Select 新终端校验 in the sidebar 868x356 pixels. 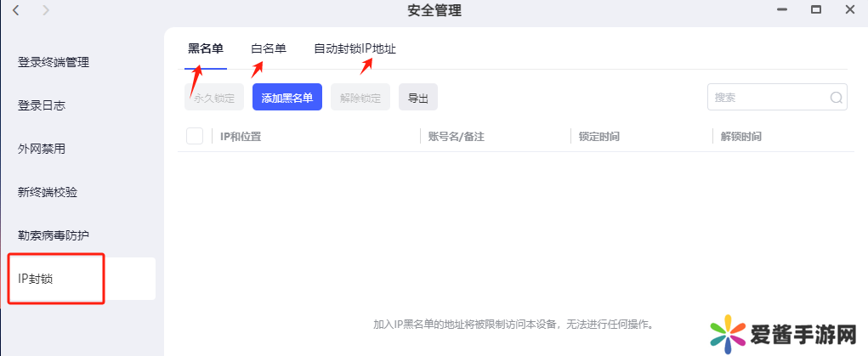click(x=48, y=192)
